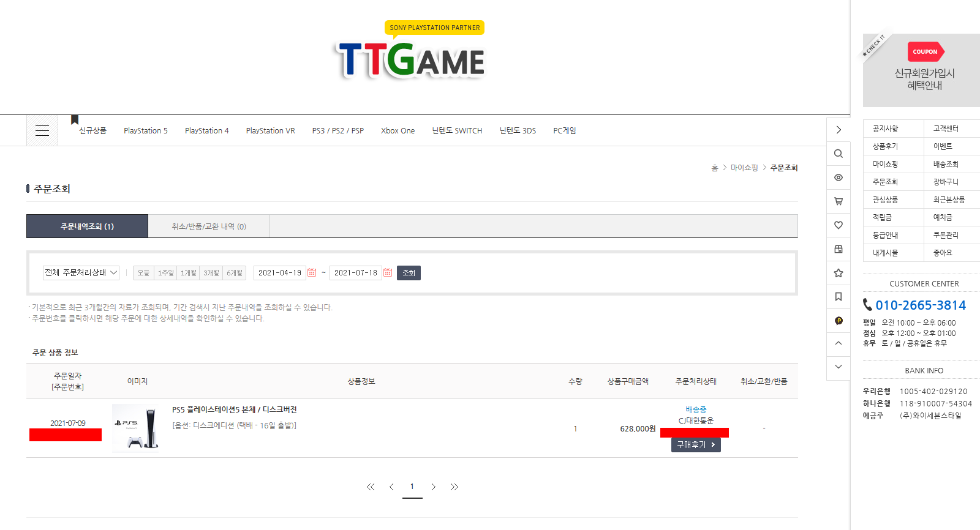Filter orders by 1개월
The height and width of the screenshot is (530, 980).
pos(189,273)
